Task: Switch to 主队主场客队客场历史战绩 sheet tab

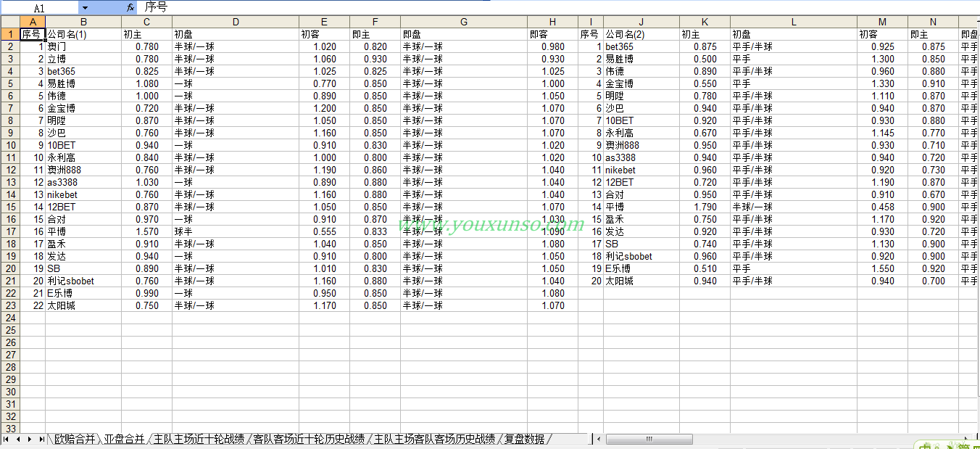Action: click(x=435, y=439)
